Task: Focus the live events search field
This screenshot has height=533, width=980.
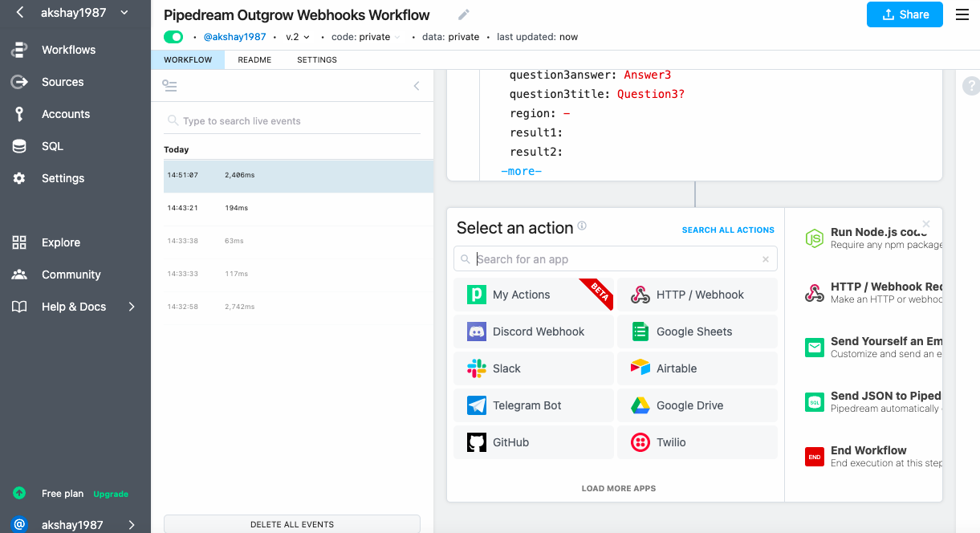Action: [292, 121]
